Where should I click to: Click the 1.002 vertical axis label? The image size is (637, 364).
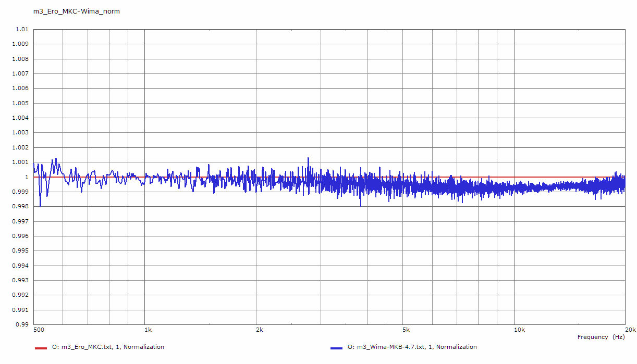(x=20, y=147)
